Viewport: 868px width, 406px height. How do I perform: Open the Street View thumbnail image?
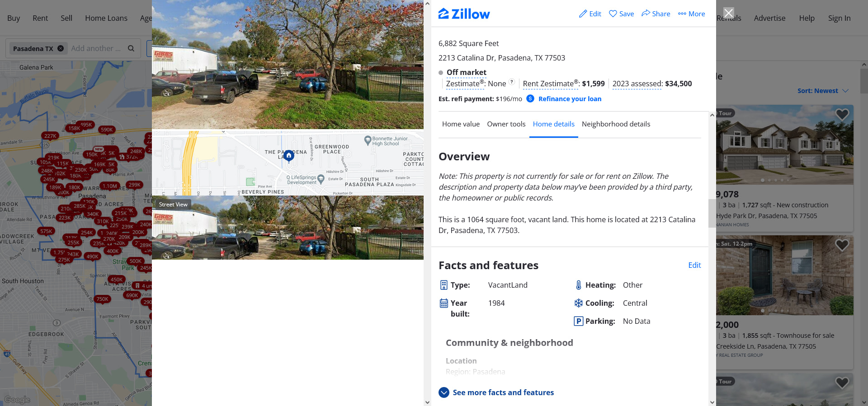click(x=288, y=228)
